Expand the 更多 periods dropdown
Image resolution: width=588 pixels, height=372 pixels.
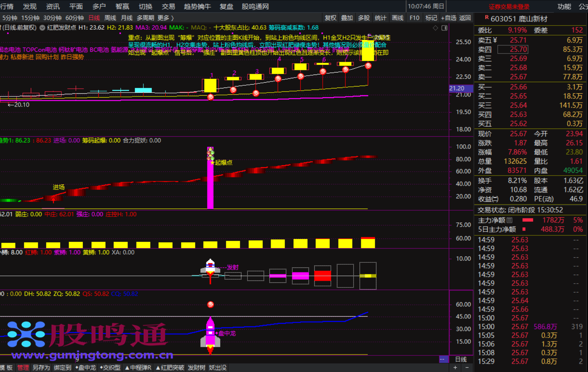point(166,18)
